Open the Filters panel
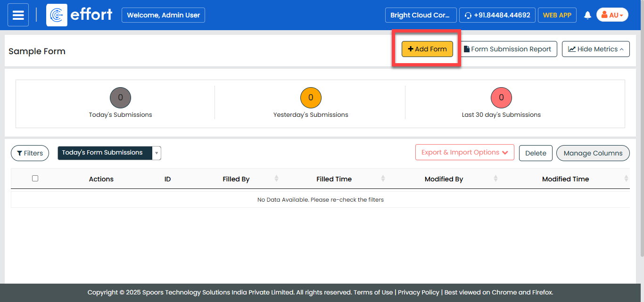This screenshot has width=644, height=302. pos(30,153)
